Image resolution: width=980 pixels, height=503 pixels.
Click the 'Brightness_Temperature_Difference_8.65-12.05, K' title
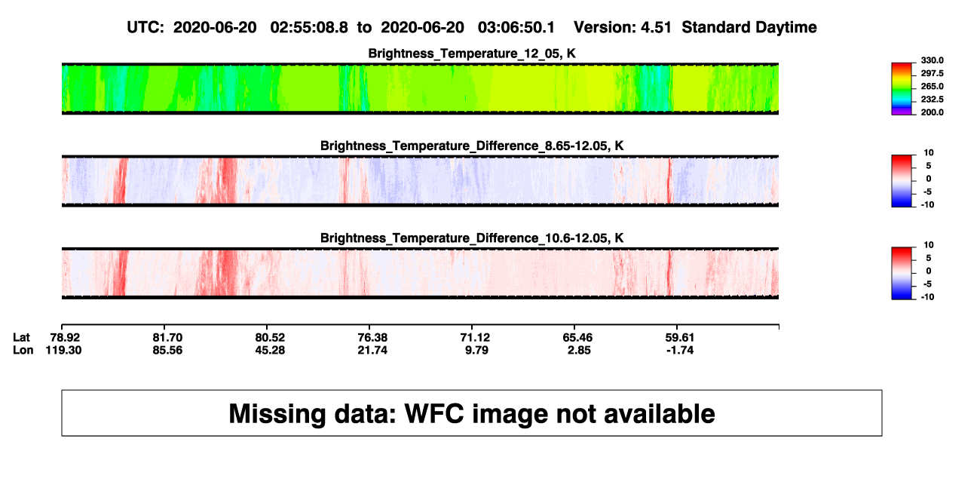[472, 146]
